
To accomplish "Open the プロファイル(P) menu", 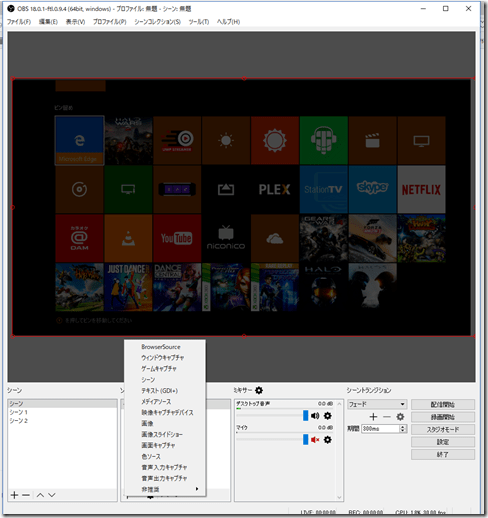I will coord(110,22).
